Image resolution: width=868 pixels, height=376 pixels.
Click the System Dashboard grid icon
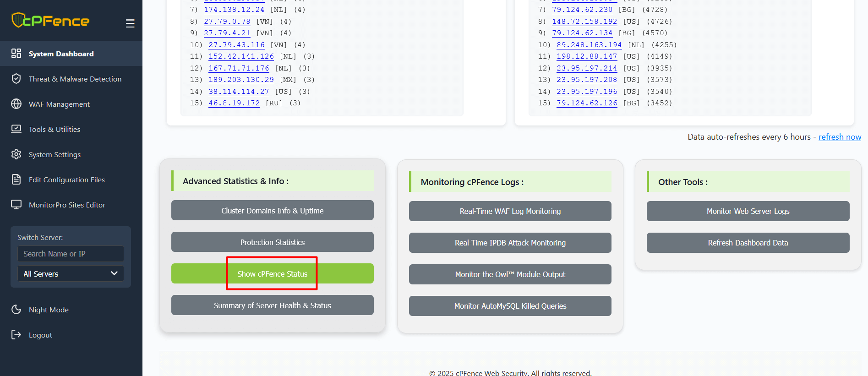[16, 54]
